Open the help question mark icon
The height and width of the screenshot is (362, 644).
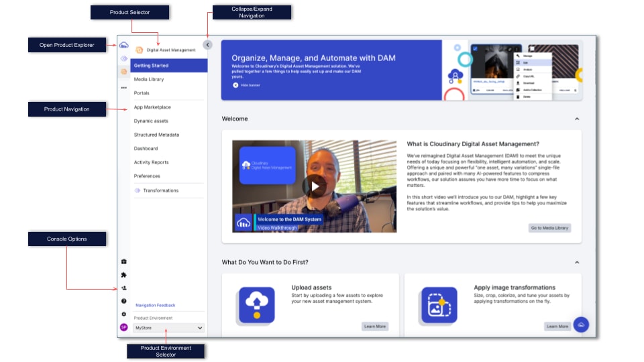tap(123, 301)
